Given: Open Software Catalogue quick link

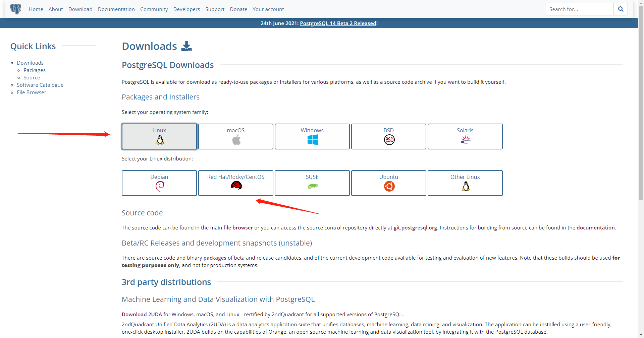Looking at the screenshot, I should [x=40, y=85].
